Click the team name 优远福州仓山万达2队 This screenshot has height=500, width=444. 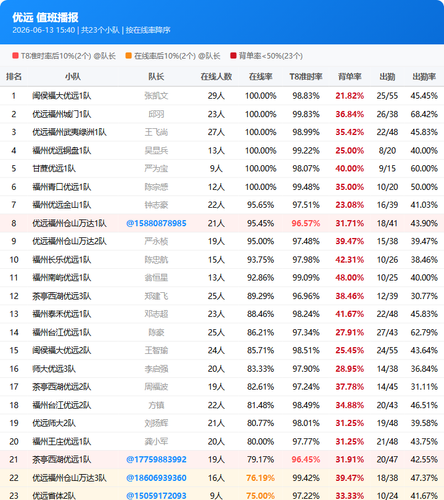(x=69, y=241)
